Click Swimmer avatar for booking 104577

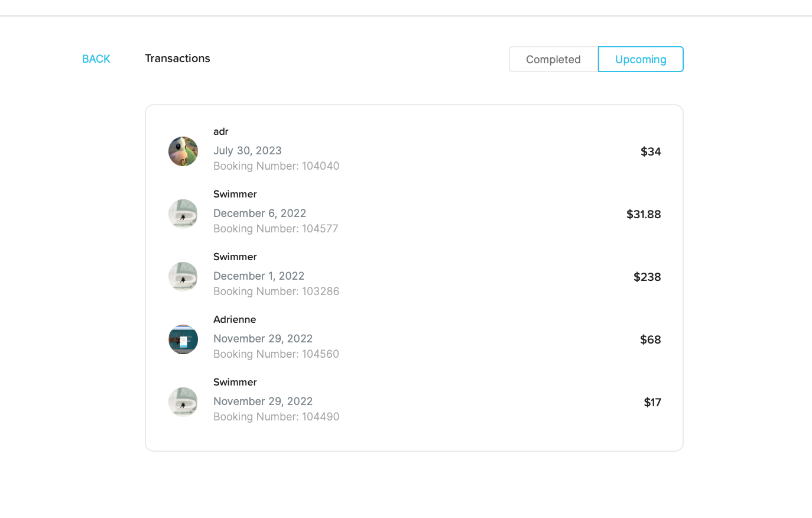click(183, 214)
